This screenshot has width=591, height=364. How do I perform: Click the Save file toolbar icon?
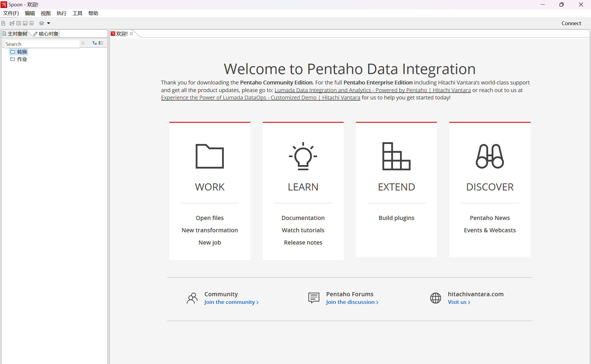pyautogui.click(x=25, y=23)
